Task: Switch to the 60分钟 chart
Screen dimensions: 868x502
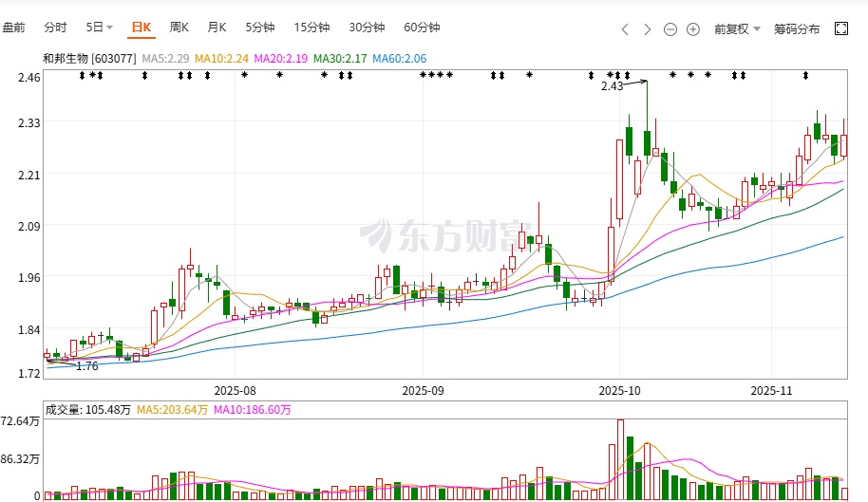Action: coord(422,28)
